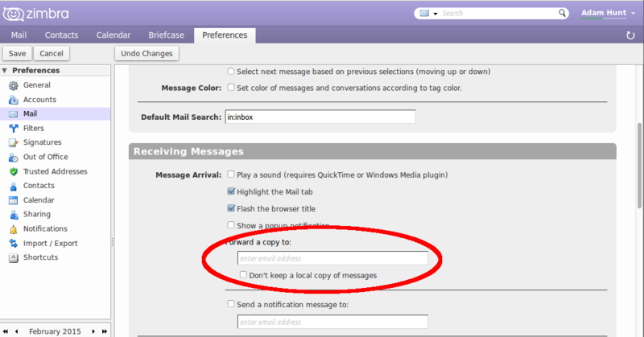
Task: Switch to the Briefcase tab
Action: 166,35
